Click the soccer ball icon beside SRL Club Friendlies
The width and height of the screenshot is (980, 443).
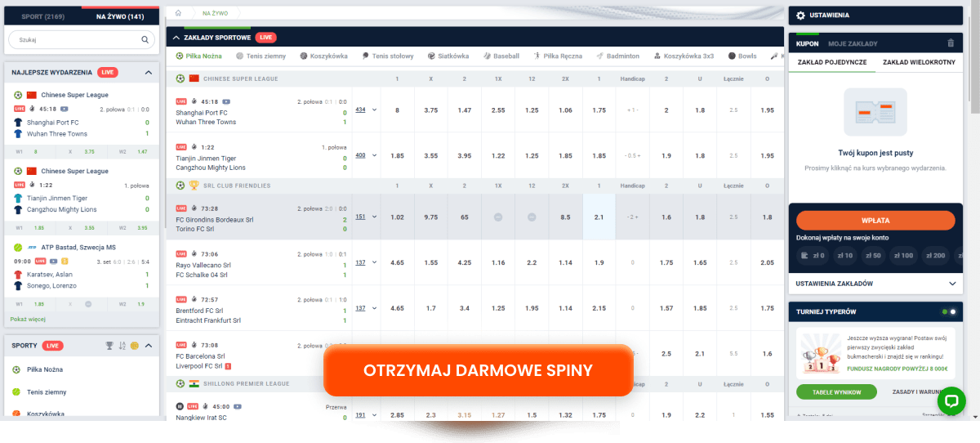pos(180,186)
